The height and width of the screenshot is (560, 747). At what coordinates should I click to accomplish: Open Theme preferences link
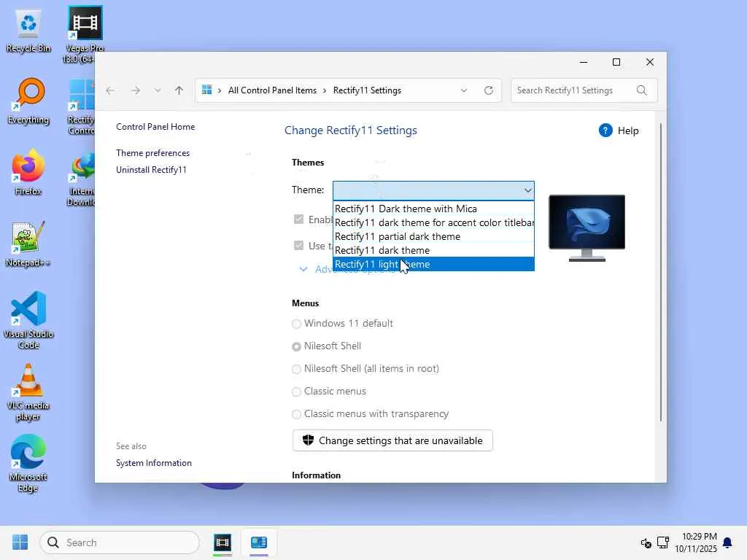pos(153,153)
